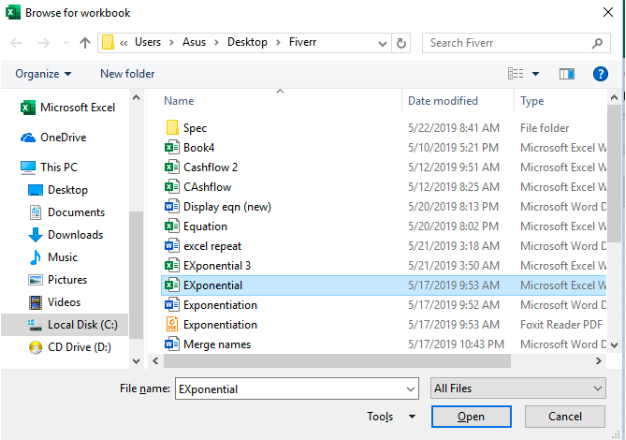Screen dimensions: 626x440
Task: Open the All Files type dropdown
Action: pos(518,388)
